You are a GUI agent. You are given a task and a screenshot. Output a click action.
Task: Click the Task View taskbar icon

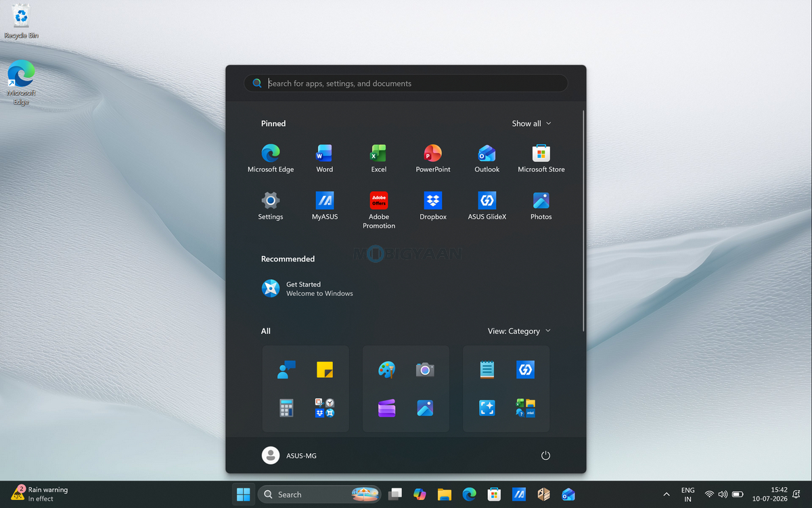[396, 494]
